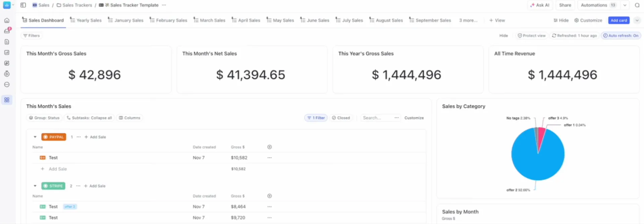Expand the 3 more views list
This screenshot has height=224, width=644.
click(468, 20)
